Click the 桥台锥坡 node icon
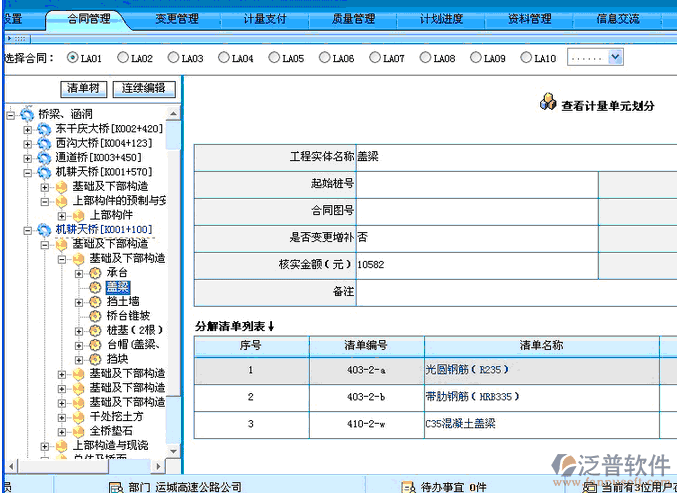Screen dimensions: 681x498 tap(95, 315)
